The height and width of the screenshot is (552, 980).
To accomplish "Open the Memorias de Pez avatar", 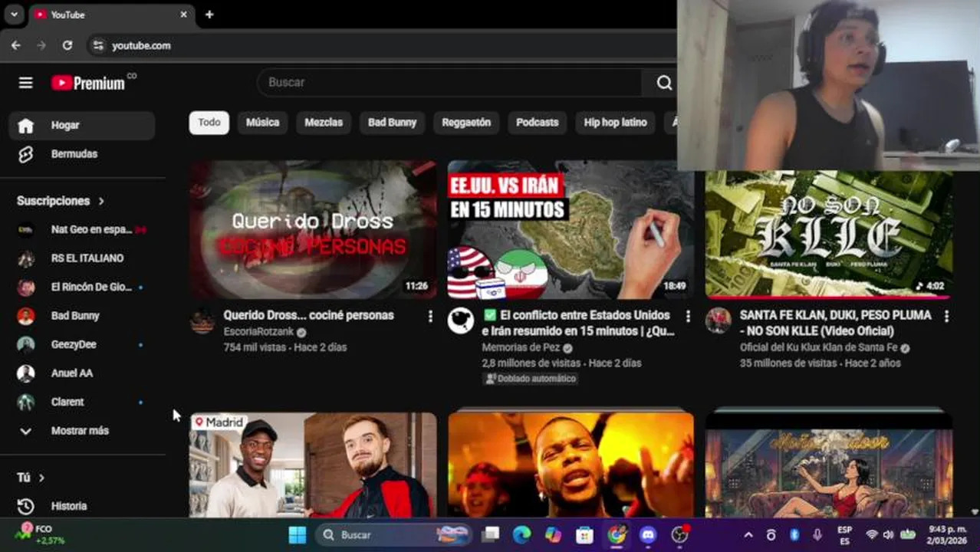I will tap(461, 321).
